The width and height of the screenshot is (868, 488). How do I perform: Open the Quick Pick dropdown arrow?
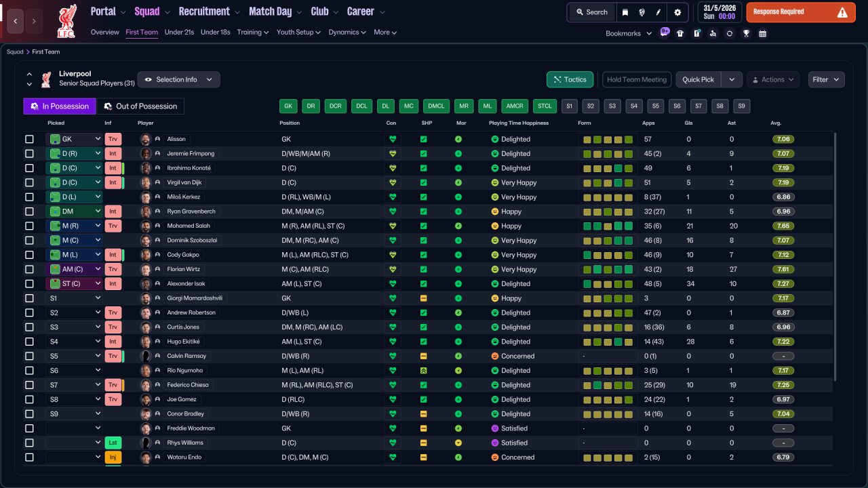(732, 79)
